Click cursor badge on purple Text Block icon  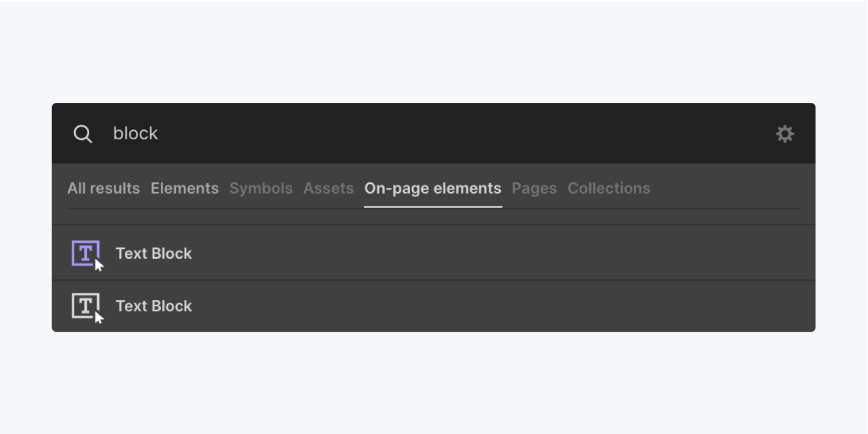pyautogui.click(x=99, y=265)
